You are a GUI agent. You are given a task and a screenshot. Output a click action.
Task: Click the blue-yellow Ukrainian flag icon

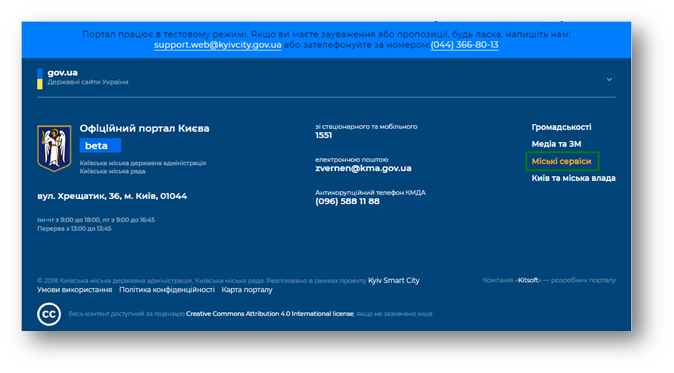pyautogui.click(x=40, y=79)
